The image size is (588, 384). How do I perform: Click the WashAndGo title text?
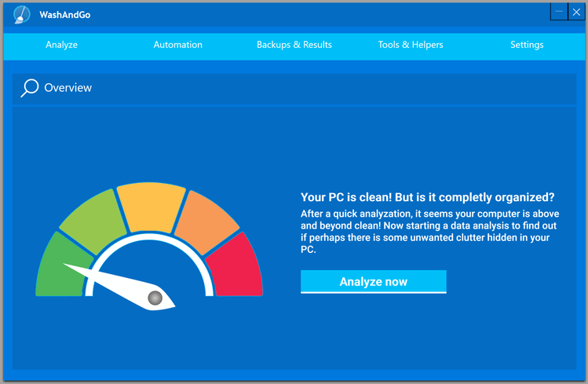65,15
